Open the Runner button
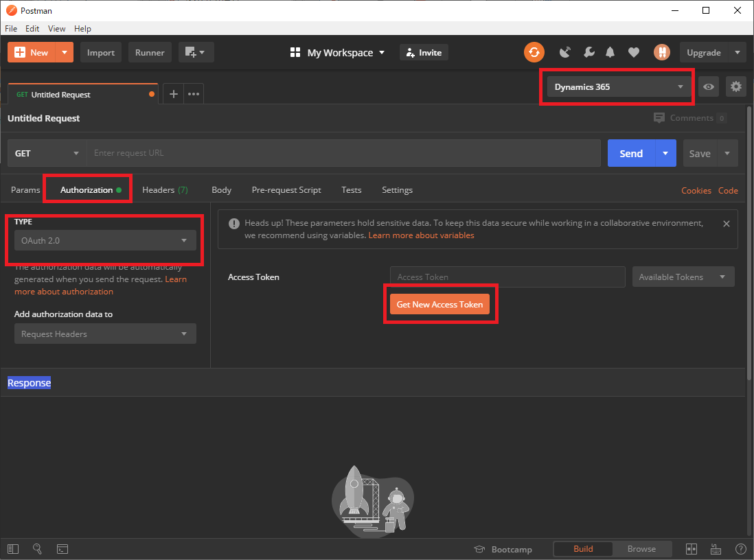The image size is (754, 560). tap(150, 52)
